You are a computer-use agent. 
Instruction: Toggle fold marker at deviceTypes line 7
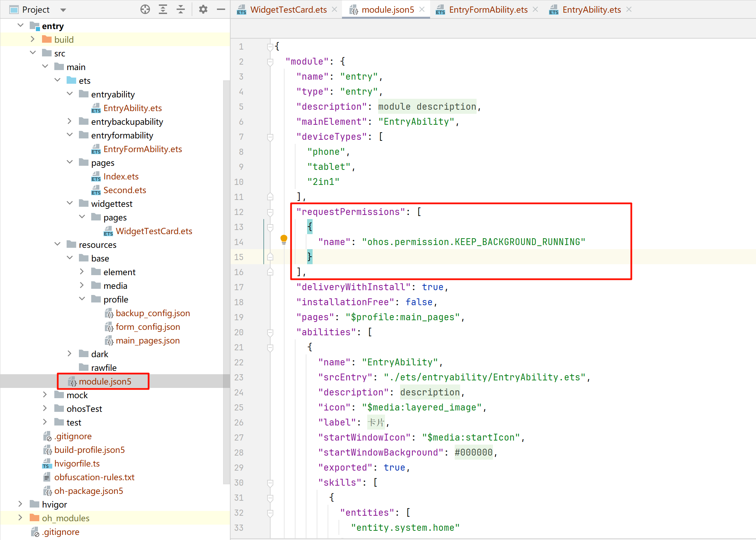click(x=270, y=137)
